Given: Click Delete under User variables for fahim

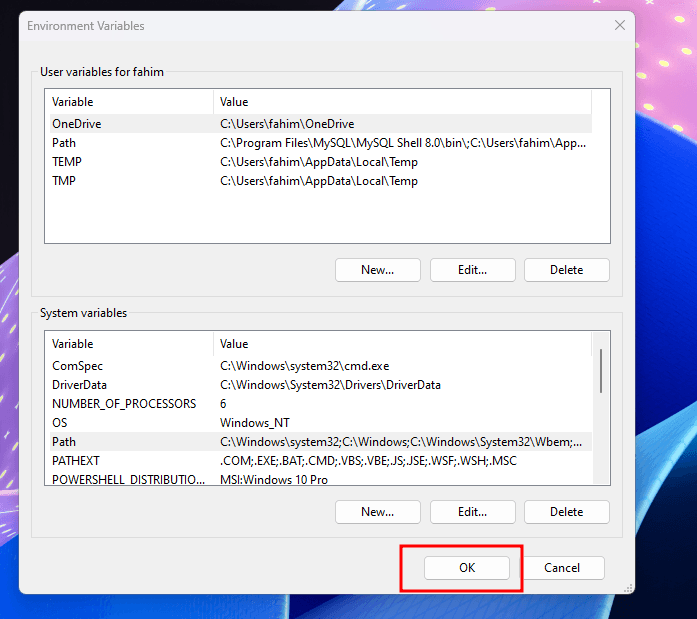Looking at the screenshot, I should click(x=566, y=270).
